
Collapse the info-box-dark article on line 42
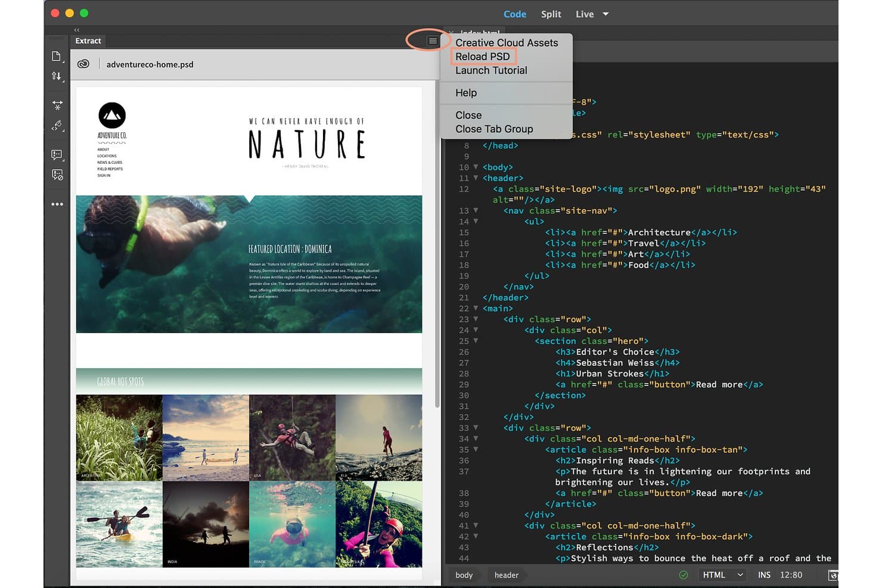coord(476,536)
